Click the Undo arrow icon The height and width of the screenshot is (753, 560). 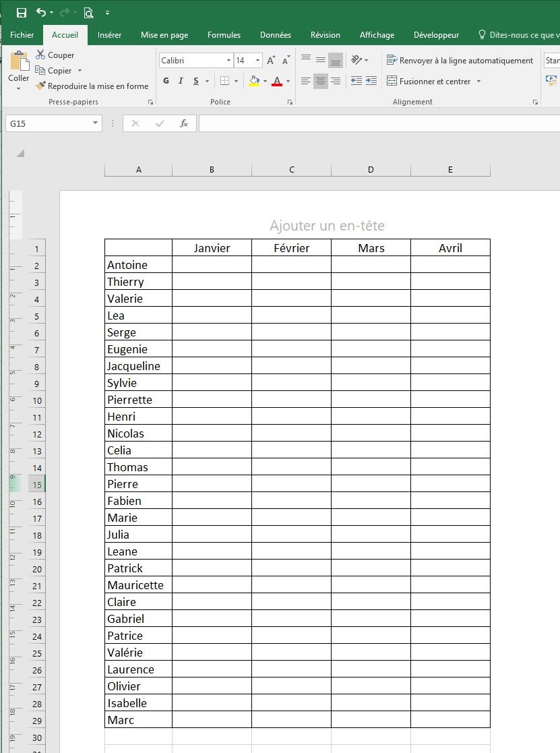click(41, 13)
